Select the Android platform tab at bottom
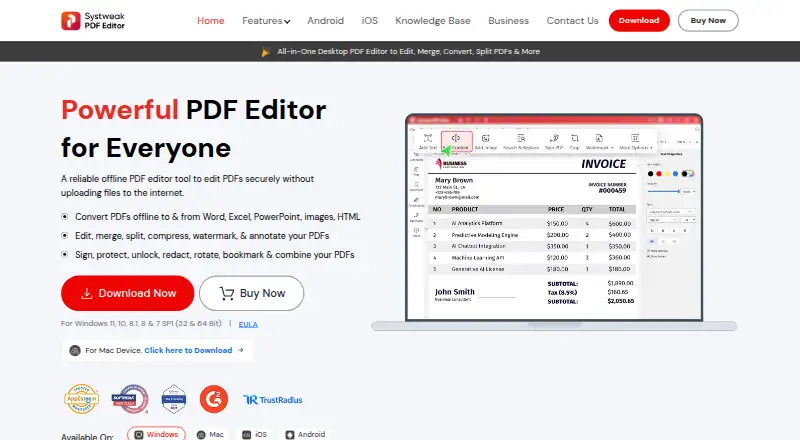Image resolution: width=800 pixels, height=440 pixels. pyautogui.click(x=305, y=434)
